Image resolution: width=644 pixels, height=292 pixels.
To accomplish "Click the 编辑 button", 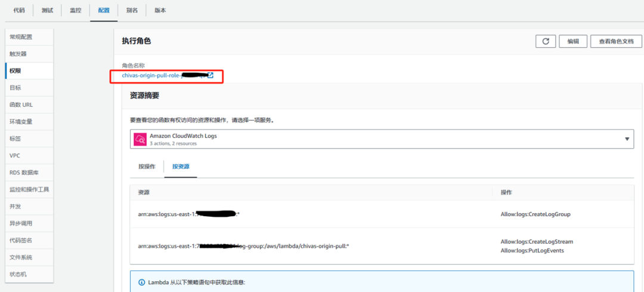I will [574, 41].
